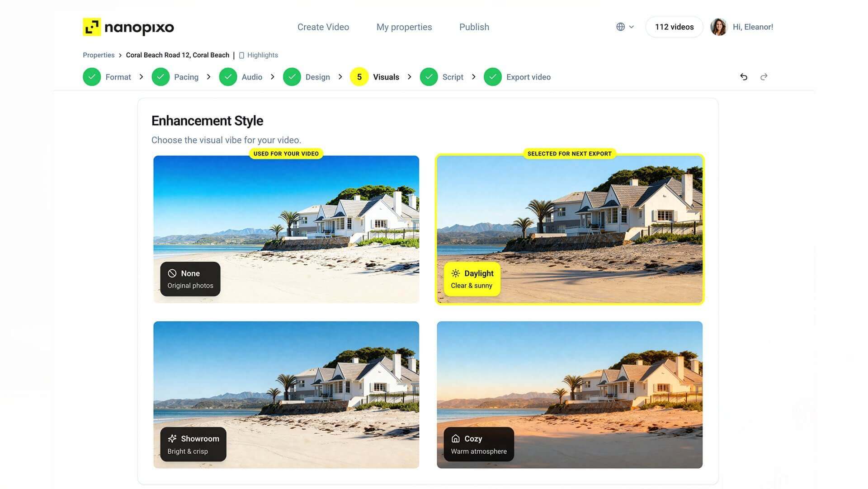Go to the Script step

pos(453,77)
